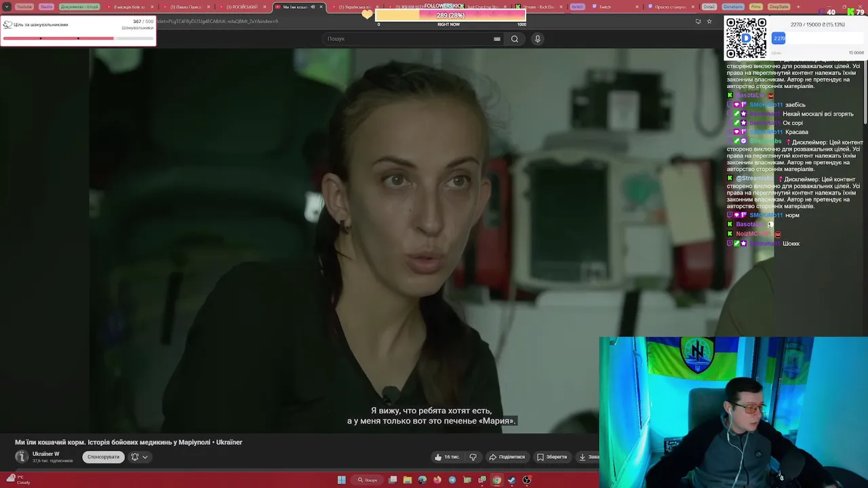Open the Dota2 tab group
868x488 pixels.
[x=709, y=7]
